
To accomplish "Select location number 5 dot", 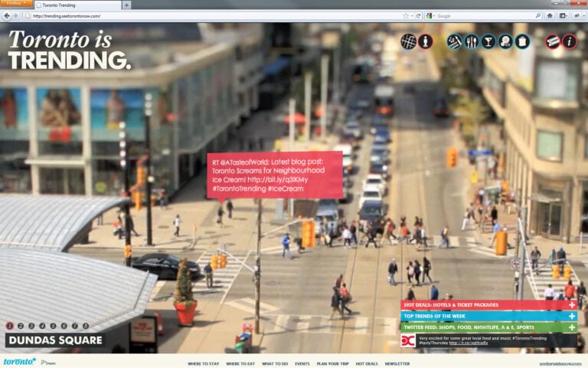I will 53,326.
